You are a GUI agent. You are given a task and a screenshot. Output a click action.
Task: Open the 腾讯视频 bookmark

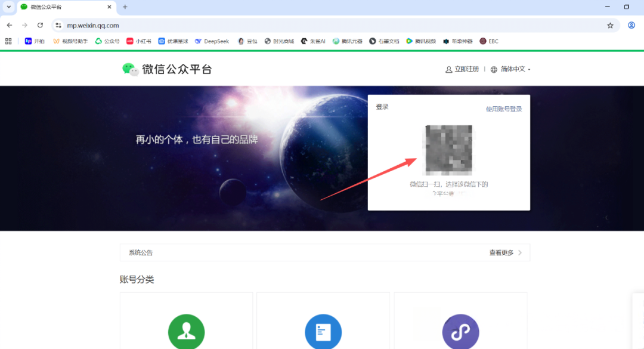(x=421, y=41)
